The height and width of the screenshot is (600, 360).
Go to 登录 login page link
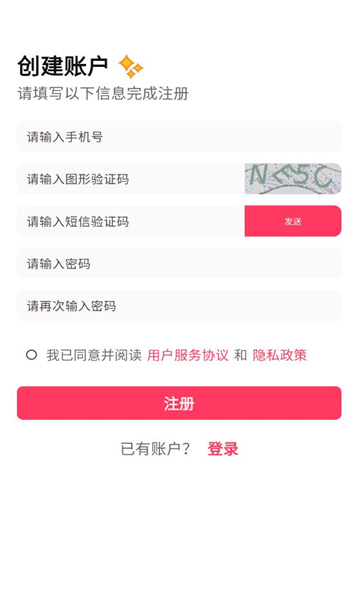click(x=223, y=448)
